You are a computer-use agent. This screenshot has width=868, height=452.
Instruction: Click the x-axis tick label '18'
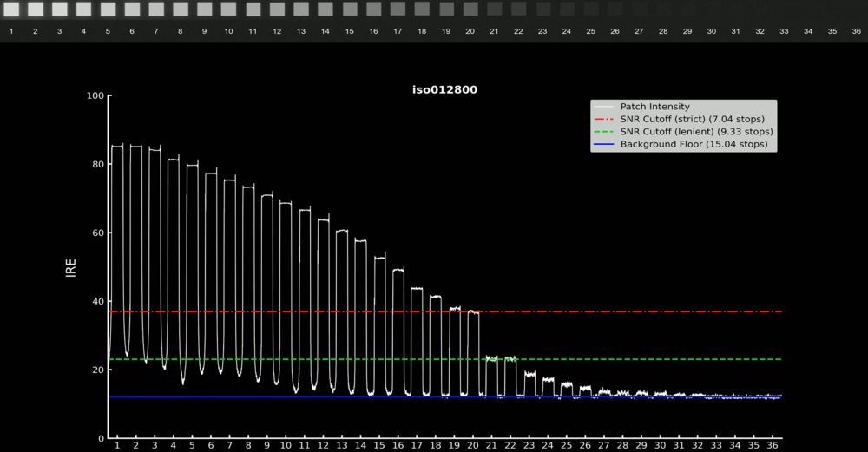pyautogui.click(x=435, y=446)
